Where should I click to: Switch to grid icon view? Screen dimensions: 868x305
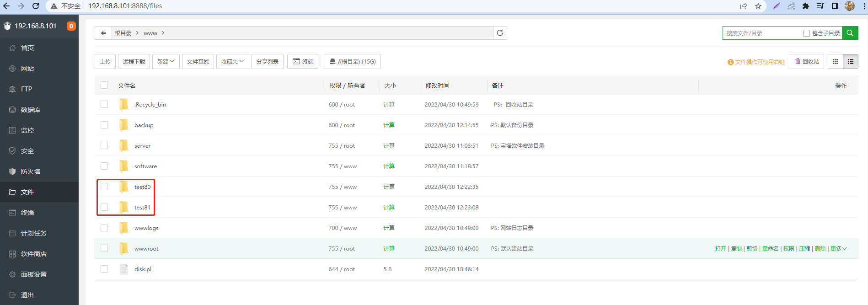(x=835, y=61)
